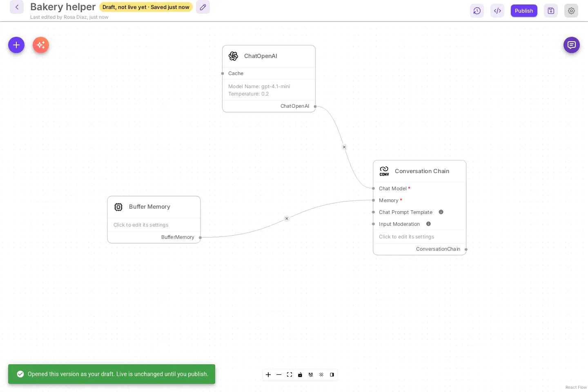The image size is (588, 392).
Task: Click the Conversation Chain CONV icon
Action: tap(384, 171)
